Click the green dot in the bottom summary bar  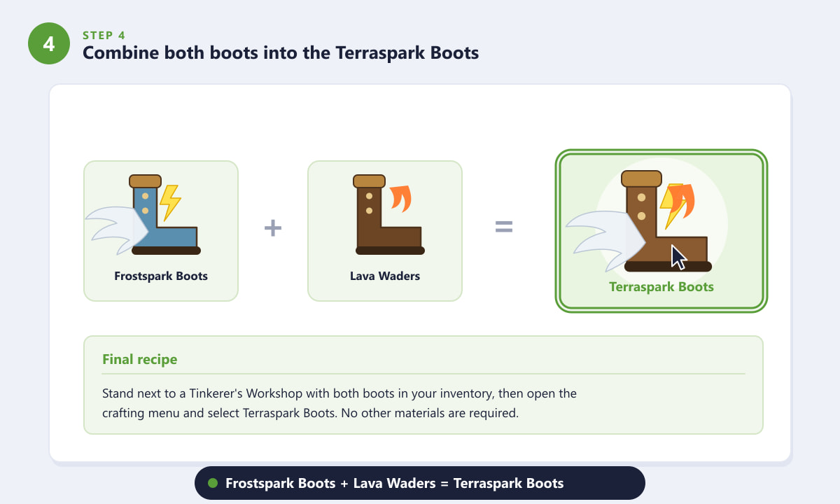213,483
